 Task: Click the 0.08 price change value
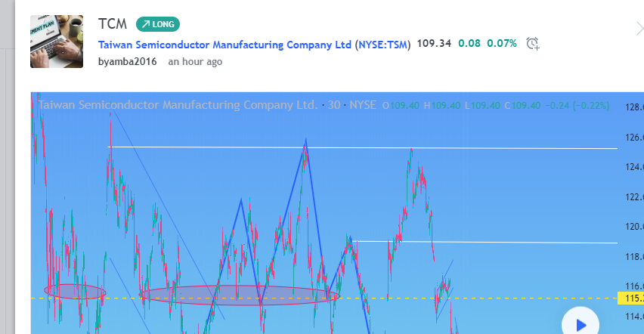(x=469, y=43)
